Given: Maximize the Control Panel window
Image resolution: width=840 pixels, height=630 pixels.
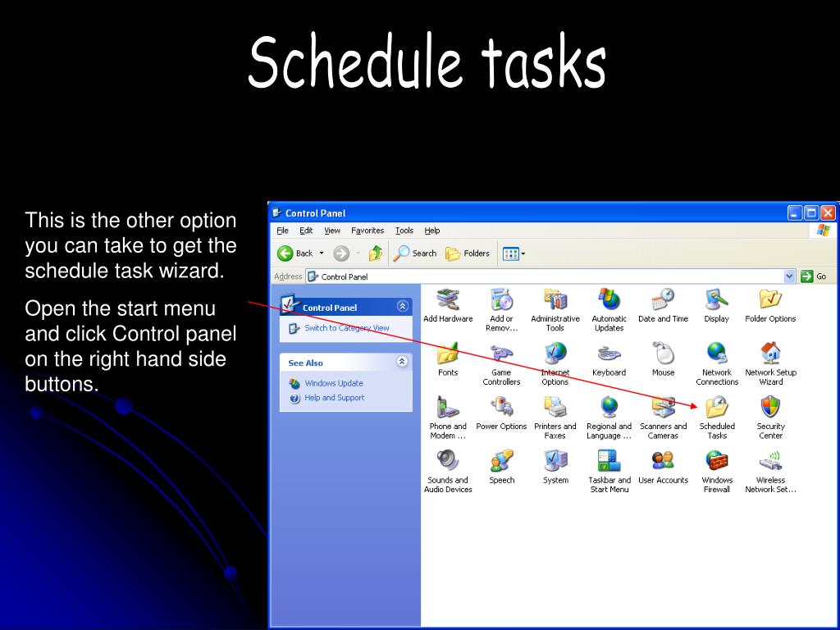Looking at the screenshot, I should [811, 213].
